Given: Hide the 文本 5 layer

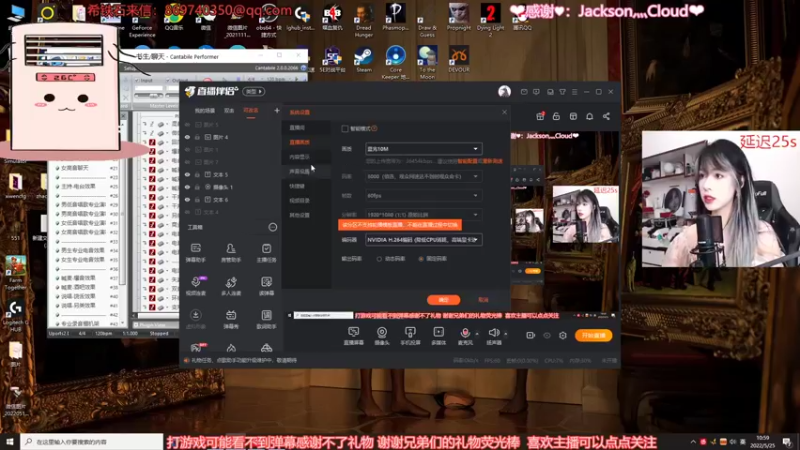Looking at the screenshot, I should pos(187,174).
